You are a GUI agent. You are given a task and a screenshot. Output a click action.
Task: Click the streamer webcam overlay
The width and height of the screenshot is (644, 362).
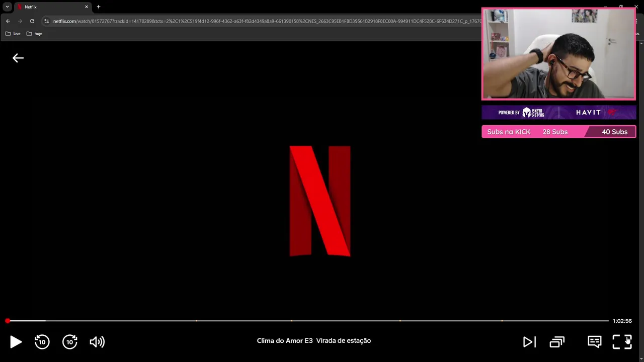pos(558,54)
